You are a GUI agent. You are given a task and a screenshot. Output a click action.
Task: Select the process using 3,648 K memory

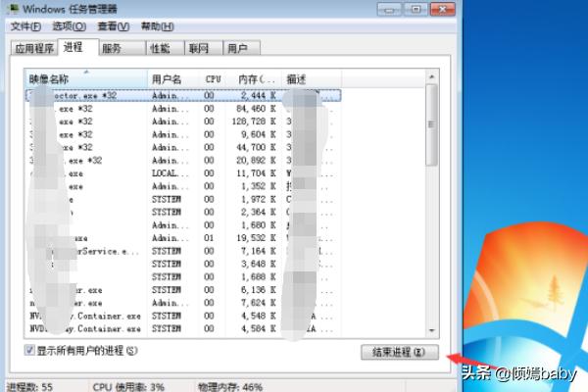(x=183, y=264)
